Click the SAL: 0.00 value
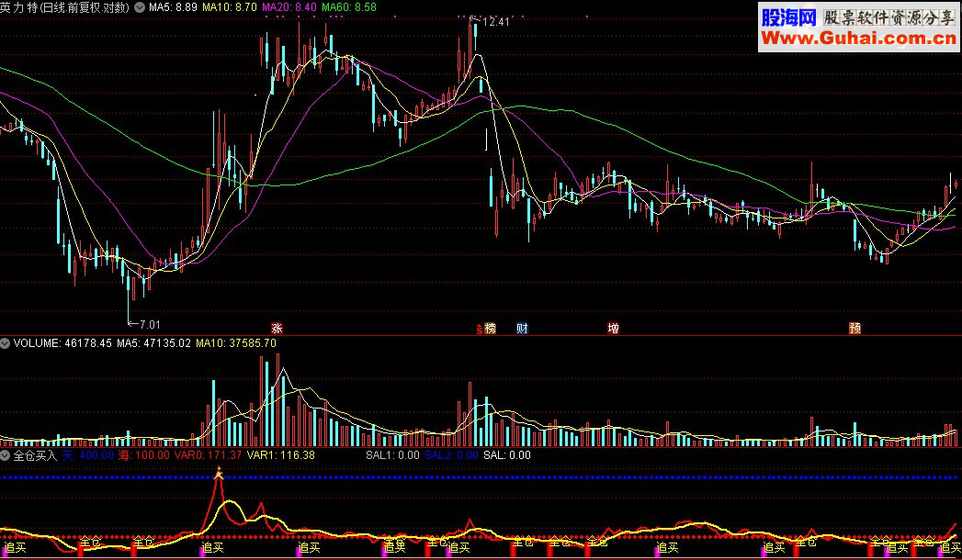The width and height of the screenshot is (962, 560). tap(507, 455)
